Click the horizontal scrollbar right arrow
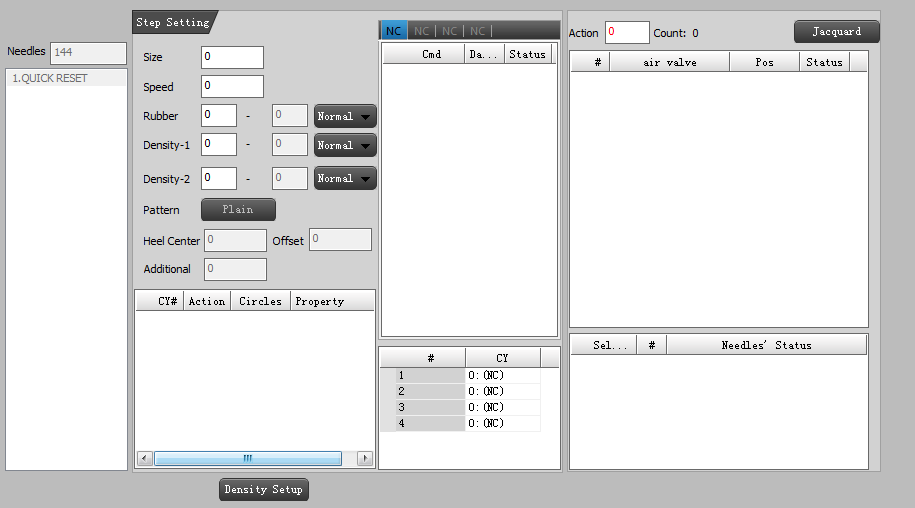Screen dimensions: 915x508 coord(365,458)
